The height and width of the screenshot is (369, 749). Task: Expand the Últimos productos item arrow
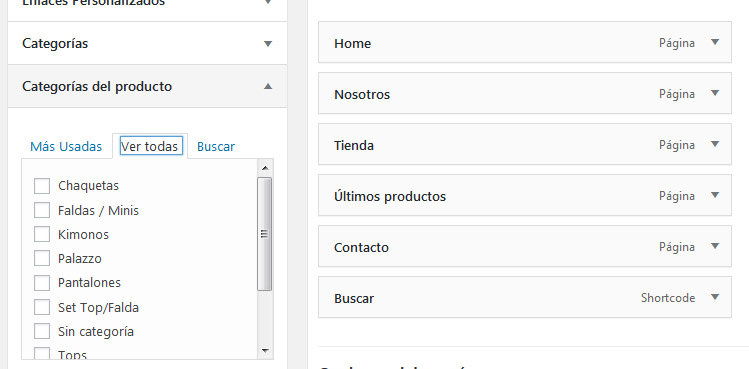(x=715, y=195)
